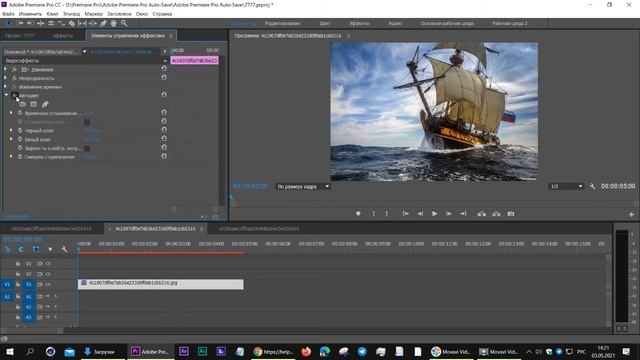Toggle the Движение fx effect

tap(14, 69)
